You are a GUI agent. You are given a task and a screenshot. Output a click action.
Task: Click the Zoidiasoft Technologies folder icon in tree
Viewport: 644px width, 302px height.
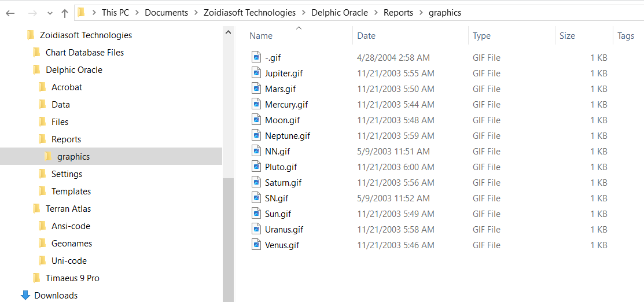(31, 35)
